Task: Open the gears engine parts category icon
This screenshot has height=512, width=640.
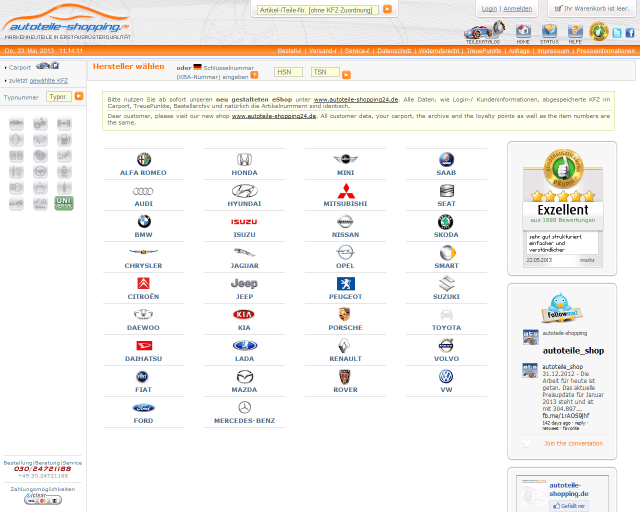Action: point(40,123)
